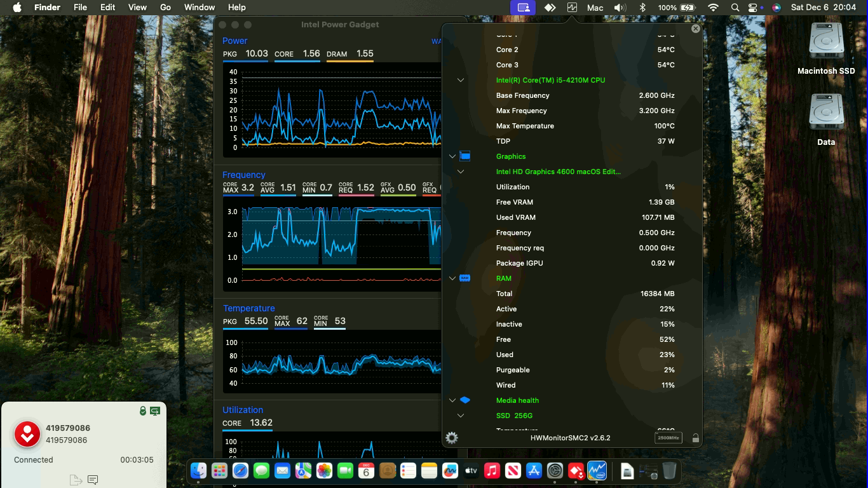This screenshot has width=868, height=488.
Task: Click the red call record badge icon
Action: pos(27,435)
